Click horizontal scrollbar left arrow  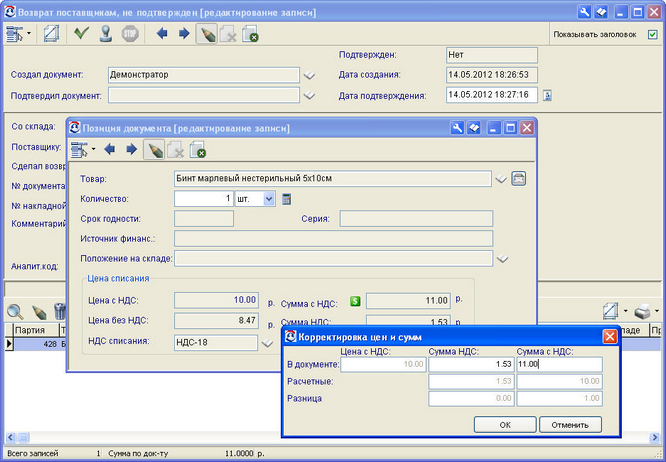[11, 437]
